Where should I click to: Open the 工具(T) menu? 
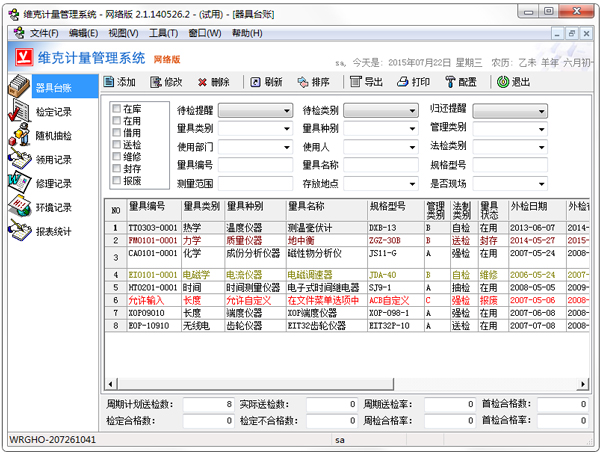pyautogui.click(x=163, y=33)
